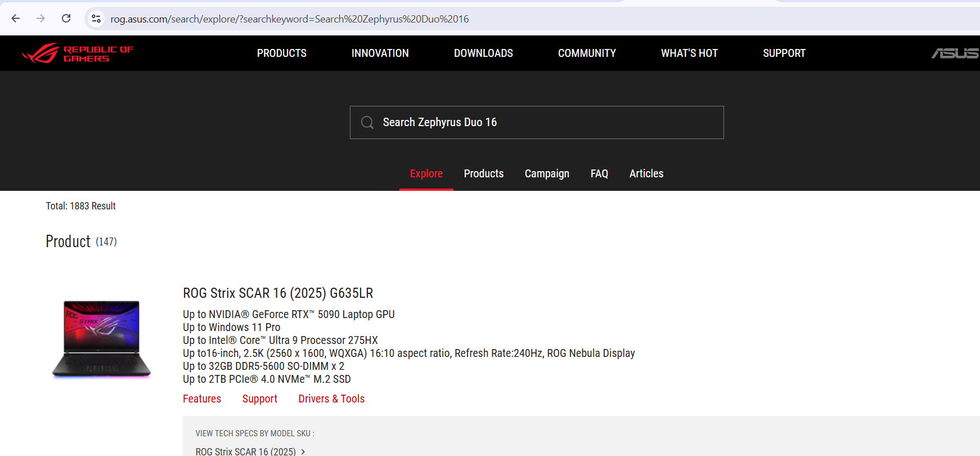980x456 pixels.
Task: Open ROG Strix SCAR 16 (2025) model SKU link
Action: coord(246,451)
